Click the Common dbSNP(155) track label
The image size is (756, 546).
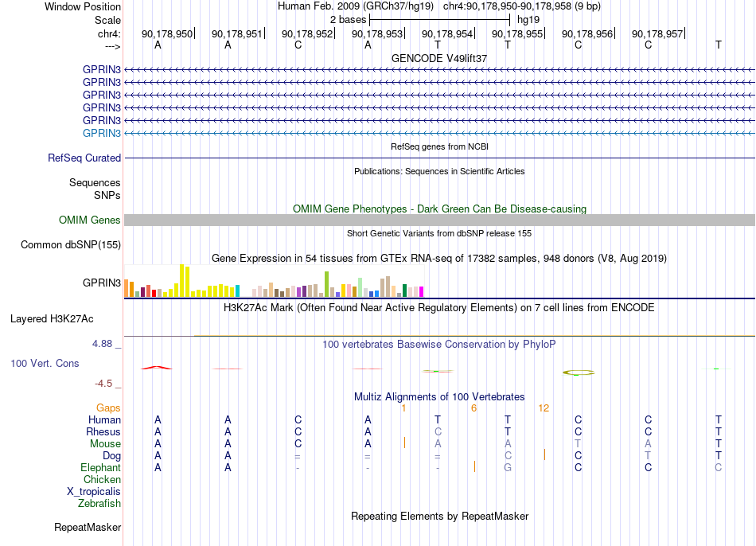(71, 244)
